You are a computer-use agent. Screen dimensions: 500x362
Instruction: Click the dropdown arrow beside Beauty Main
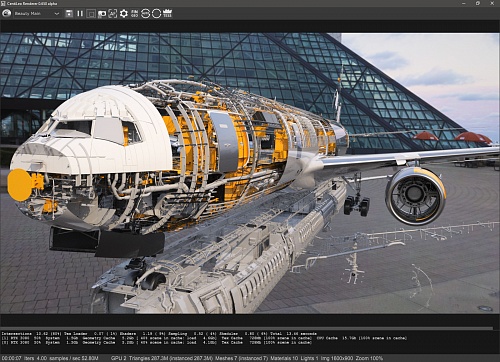[57, 14]
